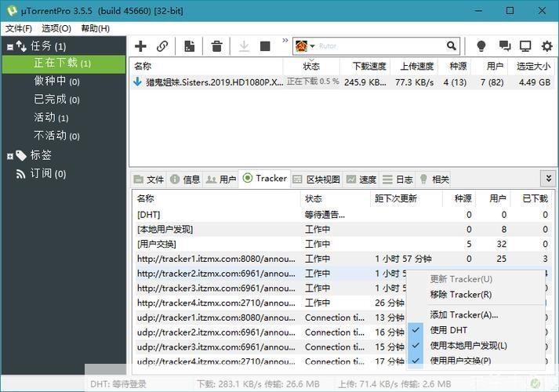Toggle the 使用 DHT option
This screenshot has width=559, height=392.
coord(448,330)
